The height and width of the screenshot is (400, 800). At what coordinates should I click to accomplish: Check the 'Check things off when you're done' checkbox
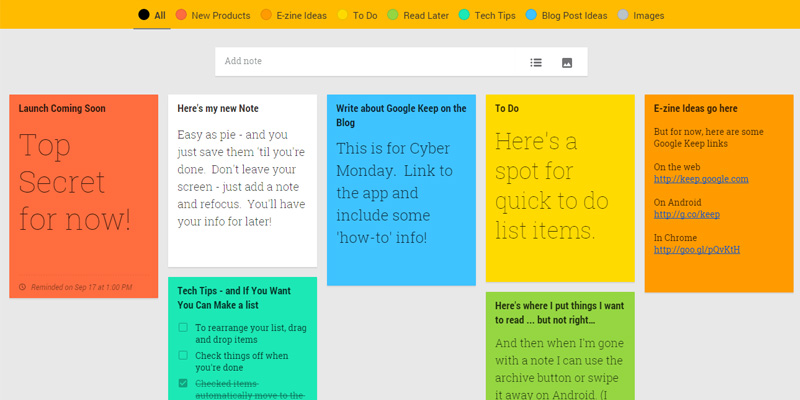(183, 355)
